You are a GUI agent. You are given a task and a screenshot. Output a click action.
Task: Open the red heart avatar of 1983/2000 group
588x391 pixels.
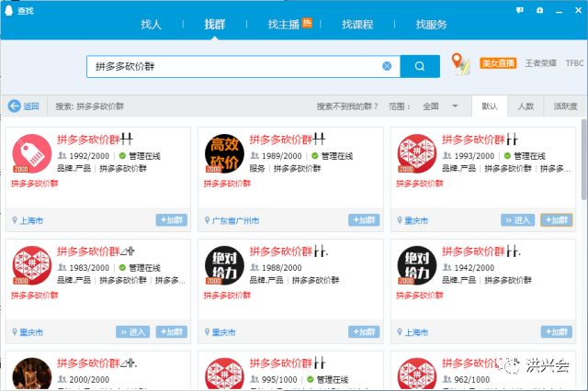pos(32,265)
